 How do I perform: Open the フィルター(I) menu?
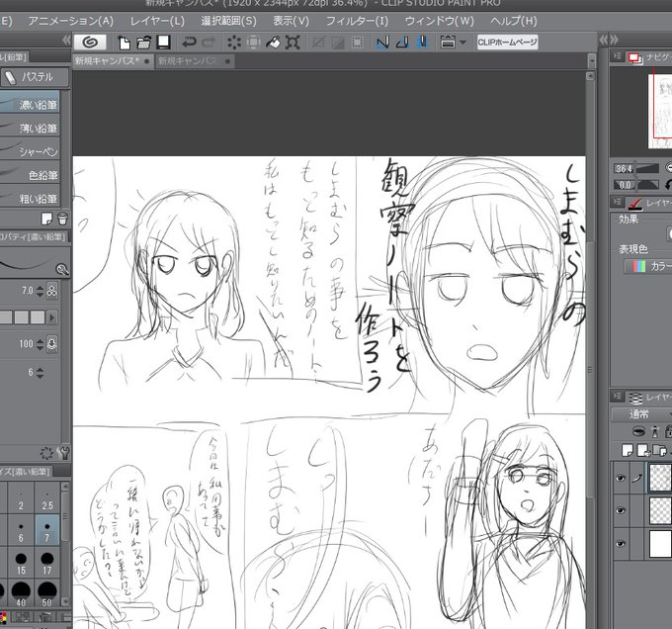coord(357,21)
